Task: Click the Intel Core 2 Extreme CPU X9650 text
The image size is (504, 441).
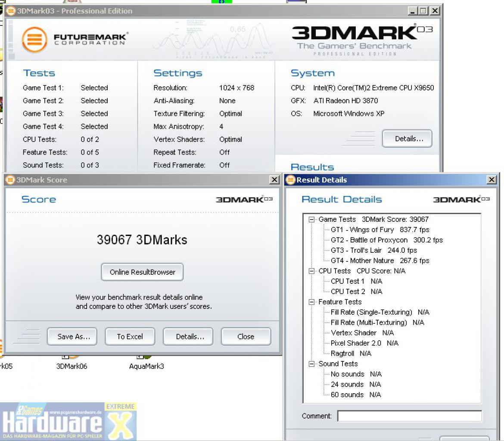Action: point(373,88)
